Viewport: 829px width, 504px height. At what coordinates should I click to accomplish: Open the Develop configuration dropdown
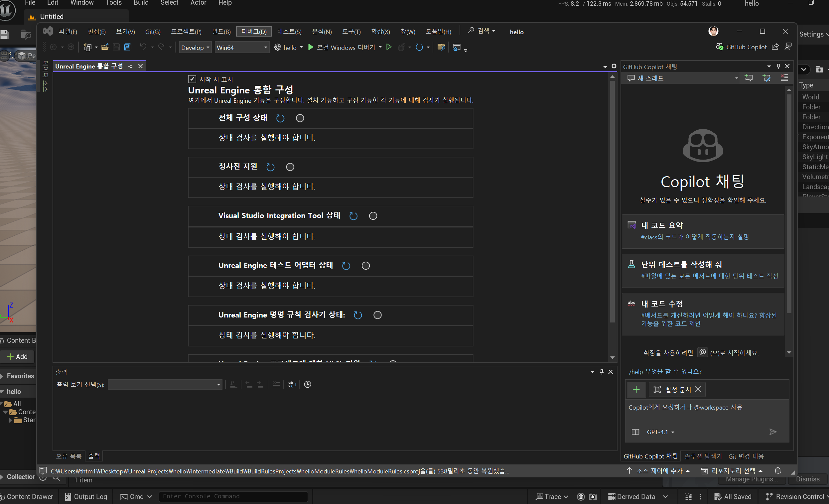pyautogui.click(x=195, y=48)
